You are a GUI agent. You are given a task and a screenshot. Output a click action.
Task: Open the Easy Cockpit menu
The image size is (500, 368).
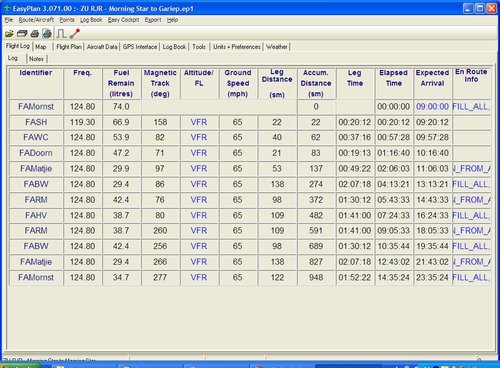pyautogui.click(x=123, y=20)
